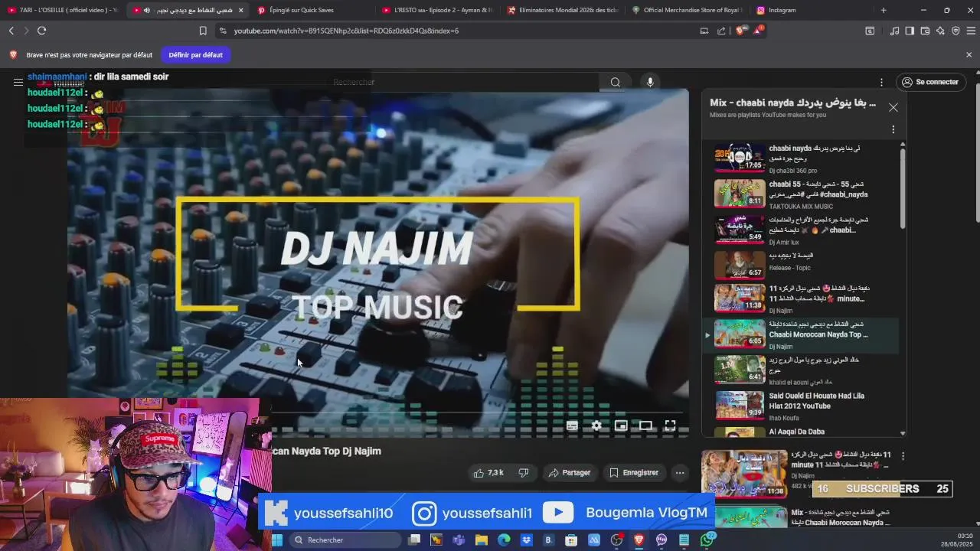The image size is (980, 551).
Task: Play the Dj cha3bi 360 pro playlist video
Action: pyautogui.click(x=800, y=158)
